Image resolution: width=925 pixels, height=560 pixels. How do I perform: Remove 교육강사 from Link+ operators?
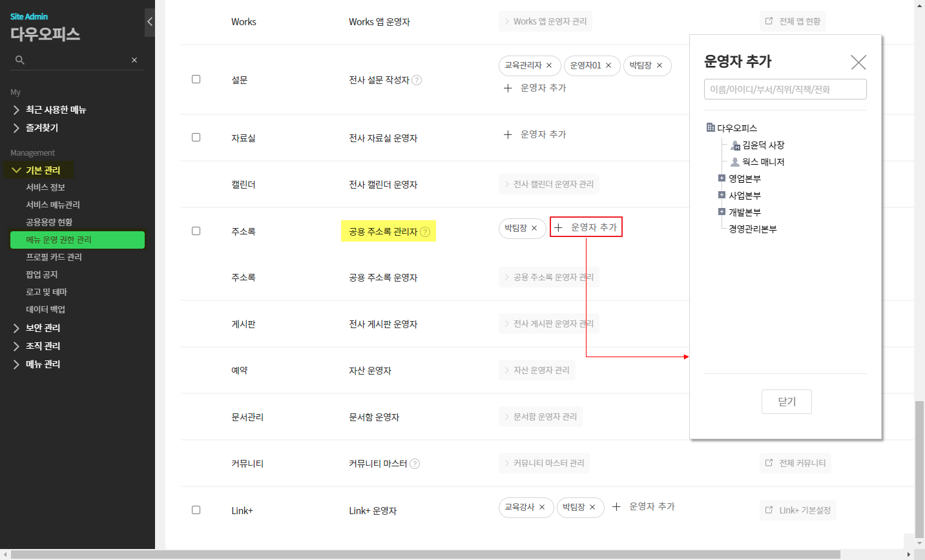coord(542,508)
